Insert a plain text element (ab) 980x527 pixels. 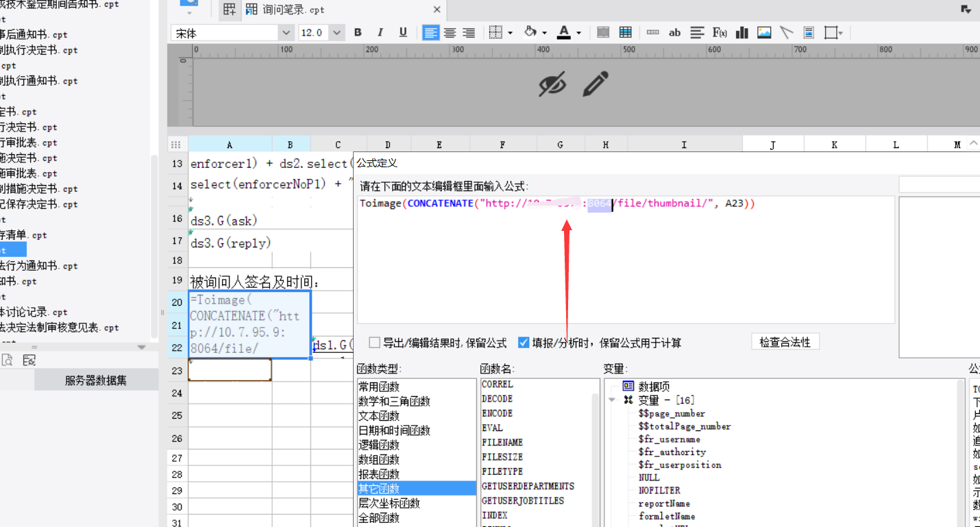[674, 32]
